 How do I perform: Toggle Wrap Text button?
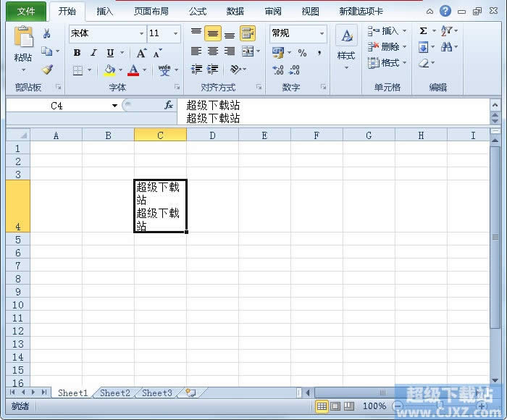pyautogui.click(x=248, y=33)
